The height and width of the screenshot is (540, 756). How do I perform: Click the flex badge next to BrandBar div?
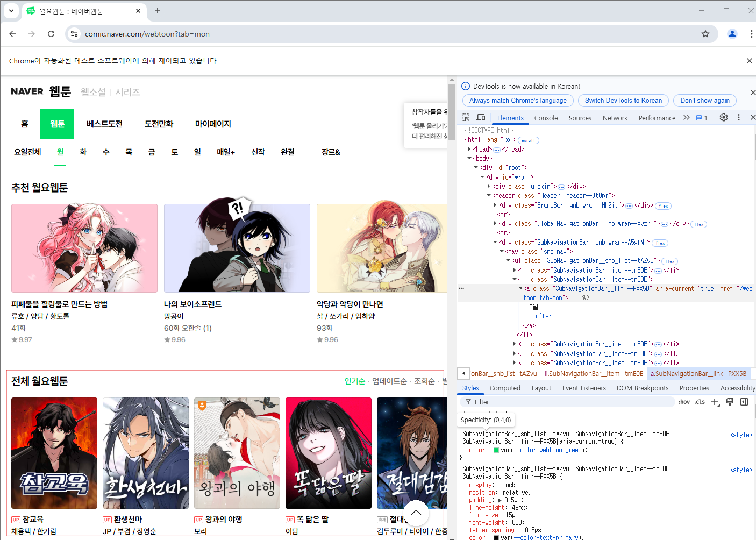click(663, 206)
